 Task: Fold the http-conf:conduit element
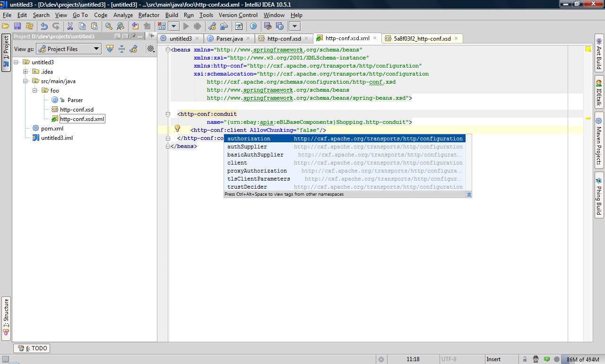[168, 114]
